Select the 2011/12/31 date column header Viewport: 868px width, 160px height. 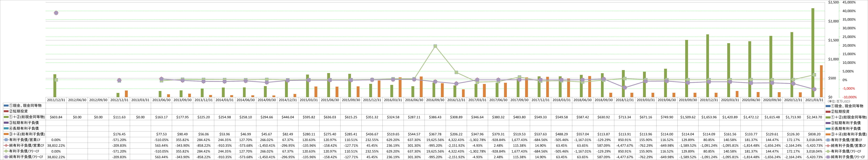pyautogui.click(x=56, y=100)
